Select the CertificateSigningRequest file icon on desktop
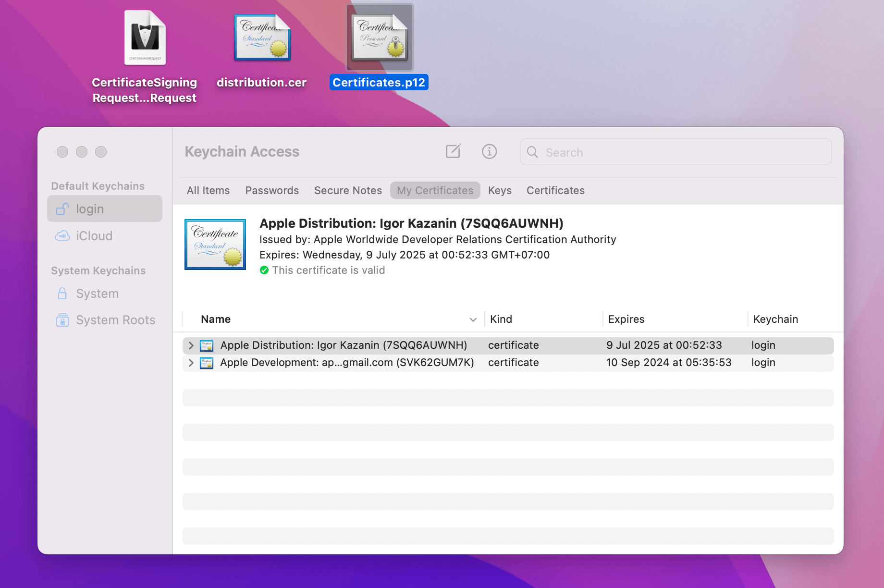The width and height of the screenshot is (884, 588). click(145, 37)
